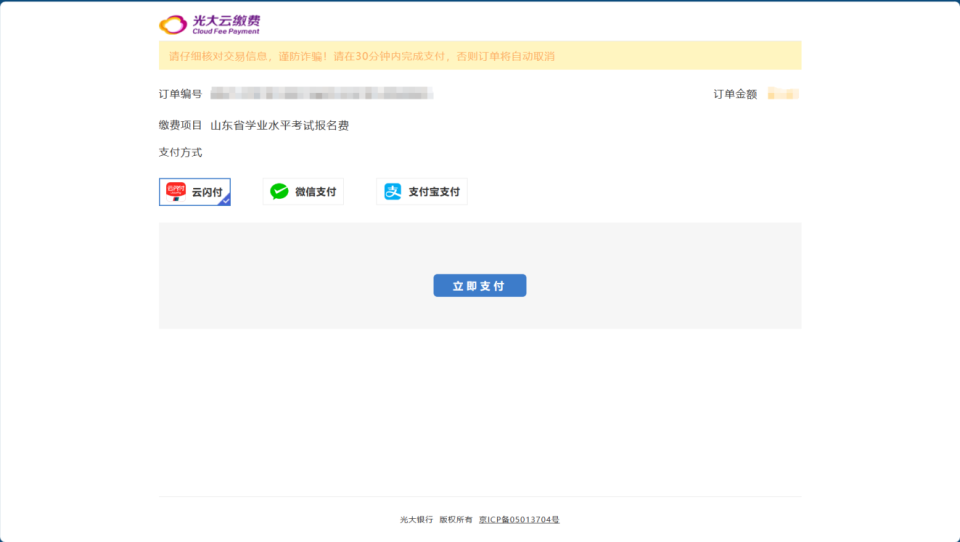Click 版权所有 footer text

456,519
